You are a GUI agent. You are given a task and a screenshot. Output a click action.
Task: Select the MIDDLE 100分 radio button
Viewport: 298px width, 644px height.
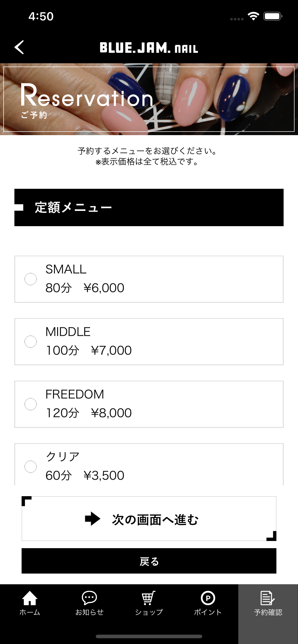point(30,341)
